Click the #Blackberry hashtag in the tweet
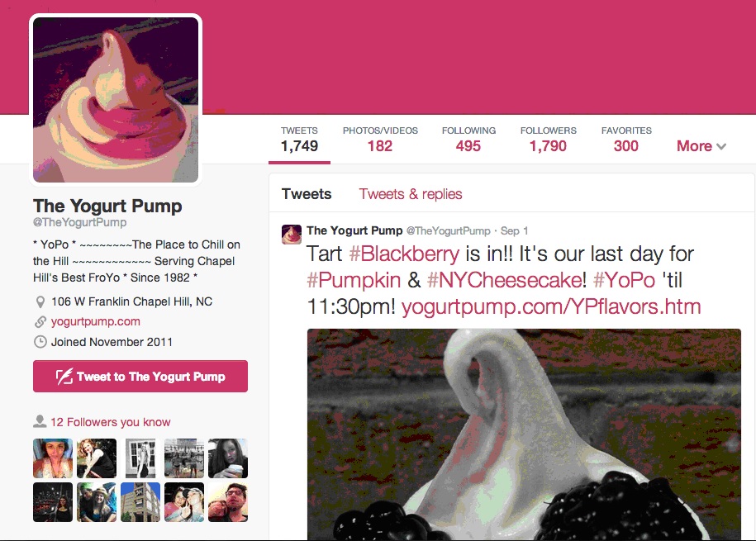The height and width of the screenshot is (541, 756). click(404, 254)
